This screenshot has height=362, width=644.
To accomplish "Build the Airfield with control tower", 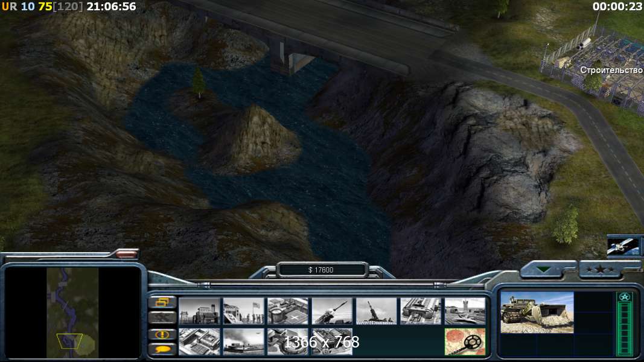I will pos(465,311).
